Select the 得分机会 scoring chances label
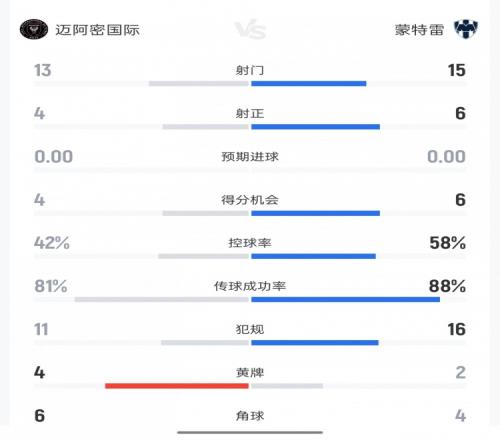Viewport: 500px width, 440px height. pyautogui.click(x=250, y=200)
